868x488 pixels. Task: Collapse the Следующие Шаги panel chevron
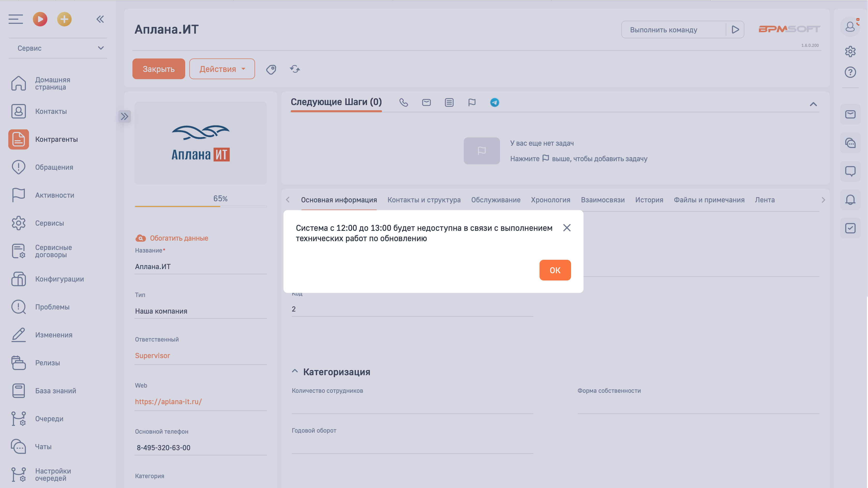[813, 104]
